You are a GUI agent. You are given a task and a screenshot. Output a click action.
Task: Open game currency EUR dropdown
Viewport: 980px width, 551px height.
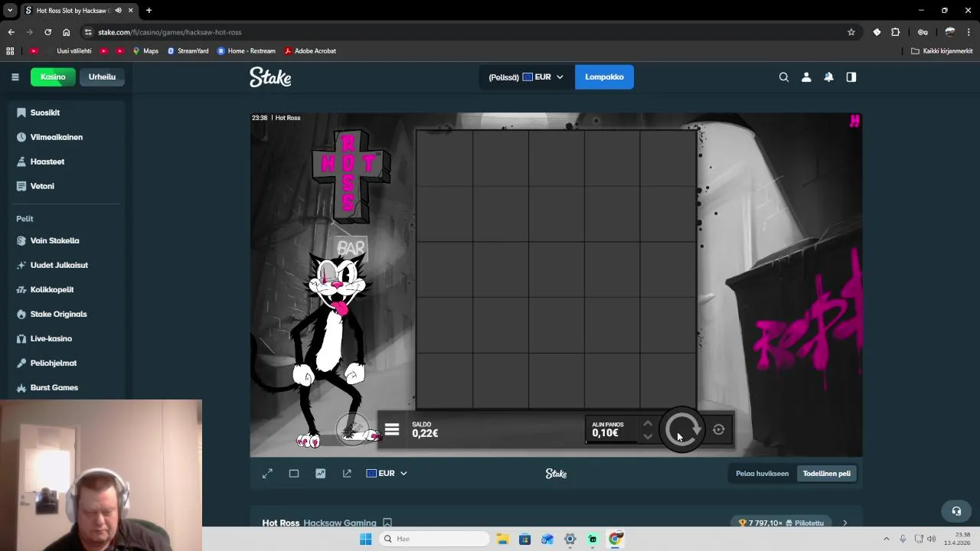(387, 474)
